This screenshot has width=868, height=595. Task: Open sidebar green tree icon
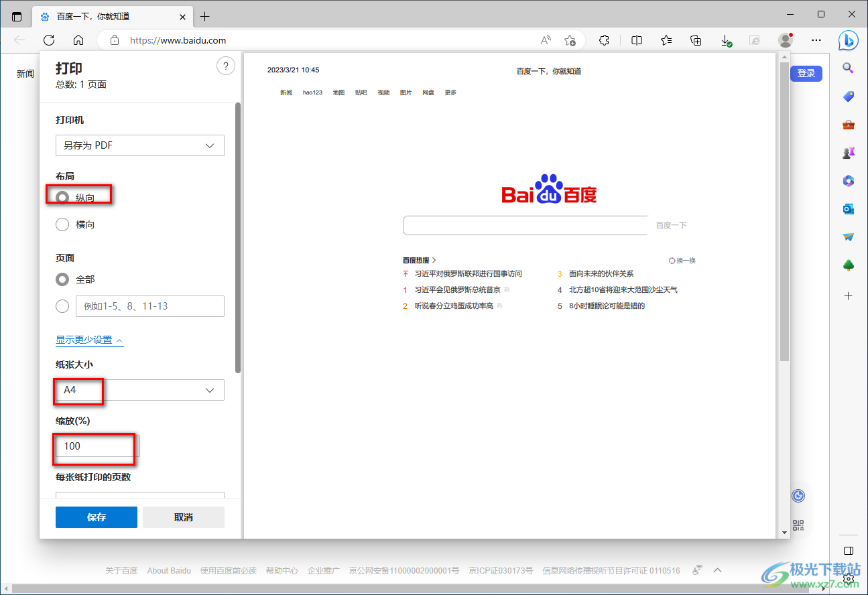tap(848, 266)
